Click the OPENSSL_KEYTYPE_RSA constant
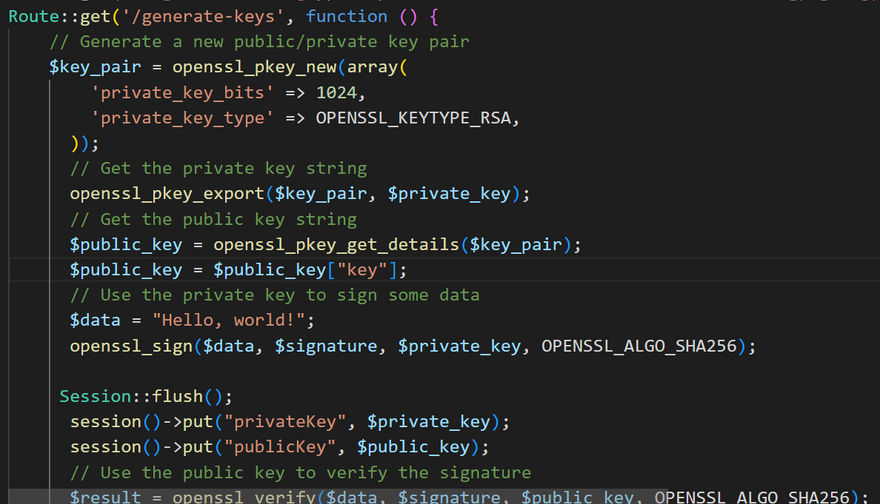Screen dimensions: 880x504 click(417, 118)
